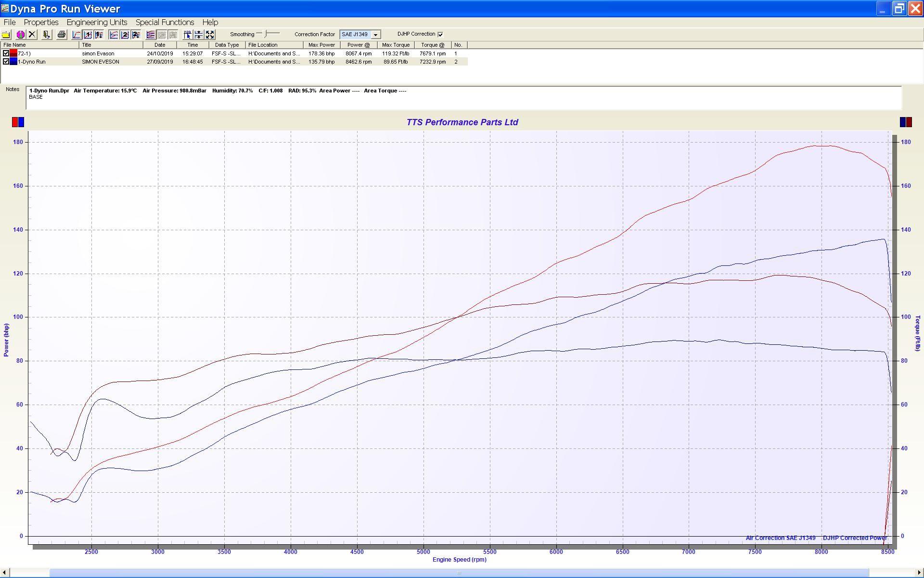Open the Engineering Units menu
924x578 pixels.
pyautogui.click(x=97, y=22)
